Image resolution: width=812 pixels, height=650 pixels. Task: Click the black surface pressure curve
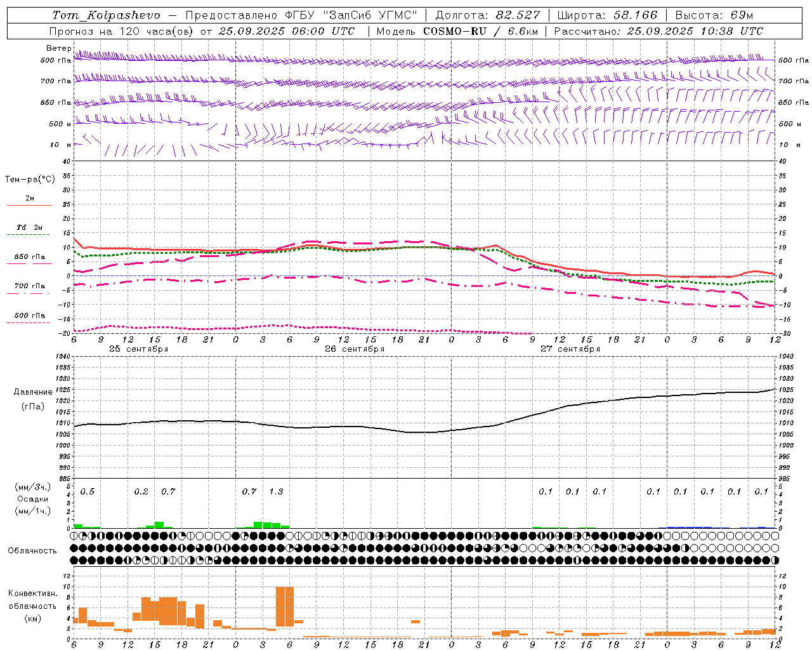(425, 432)
